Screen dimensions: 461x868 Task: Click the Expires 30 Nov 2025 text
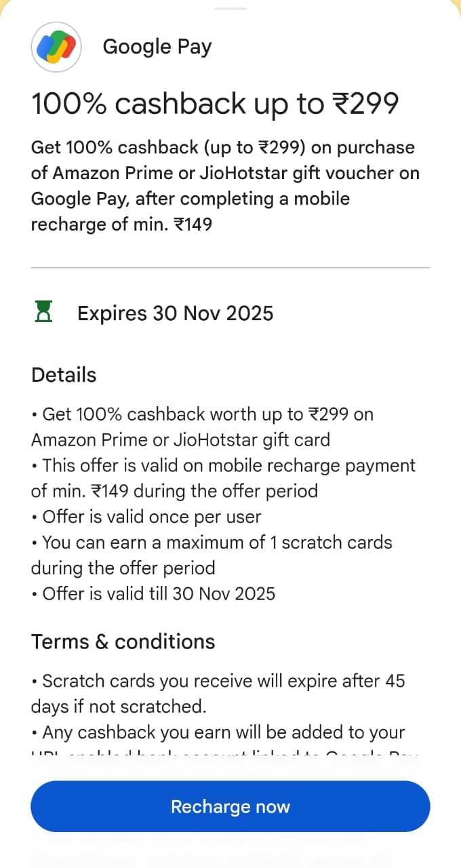click(175, 313)
